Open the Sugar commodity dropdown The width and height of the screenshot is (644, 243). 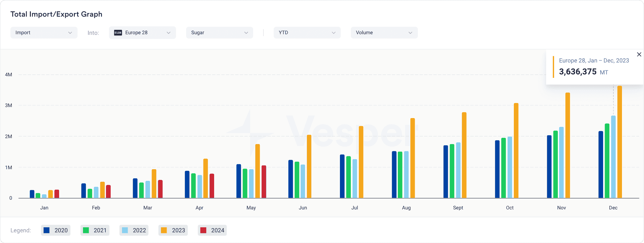[x=219, y=32]
